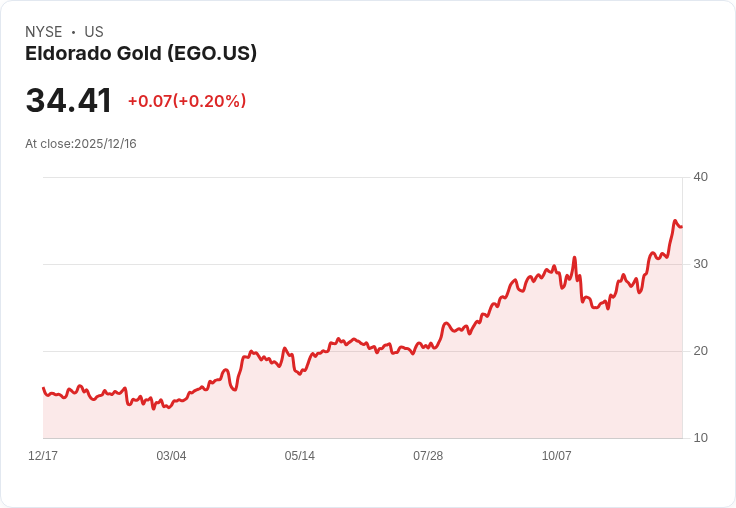Click the At close:2025/12/16 text
The height and width of the screenshot is (508, 736).
81,144
